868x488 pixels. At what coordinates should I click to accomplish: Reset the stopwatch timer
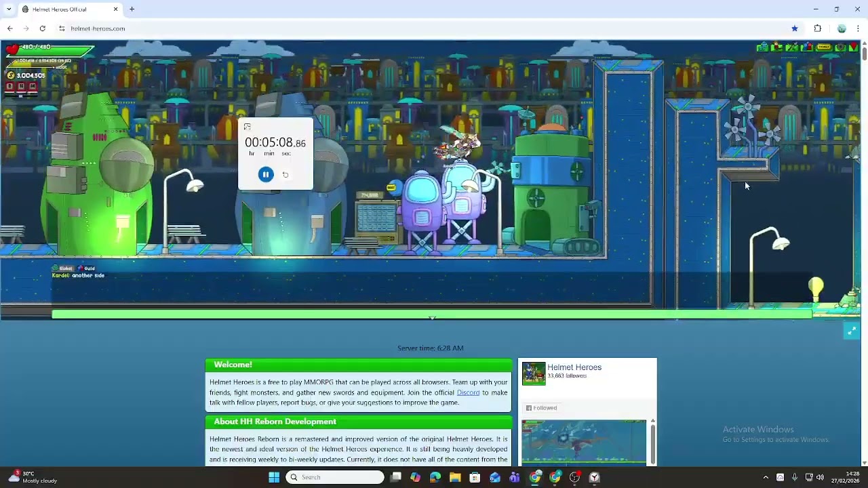point(285,175)
